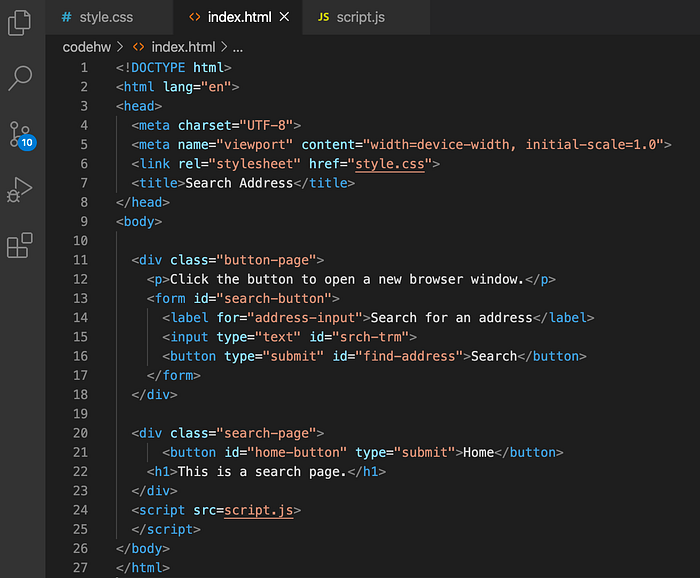Click the closing form tag on line 17
The image size is (700, 578).
point(174,375)
